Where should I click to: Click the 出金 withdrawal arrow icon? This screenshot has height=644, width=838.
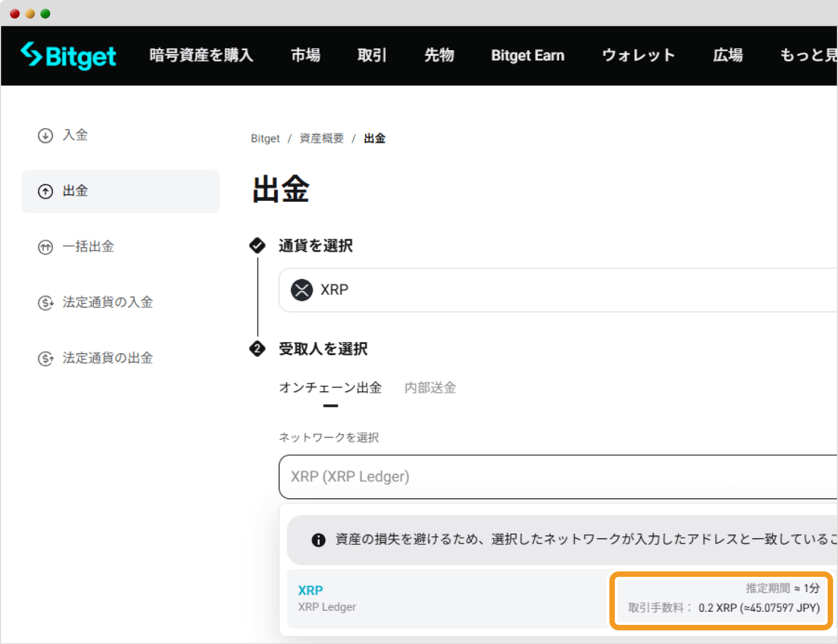coord(45,191)
